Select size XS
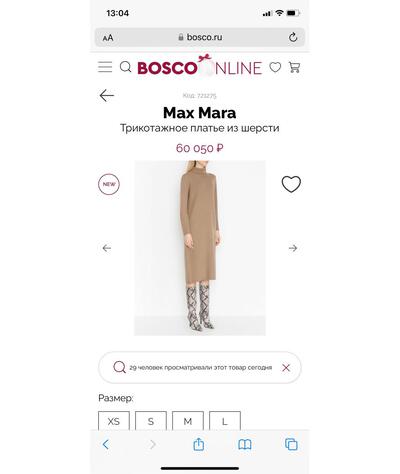The width and height of the screenshot is (400, 474). pos(114,421)
